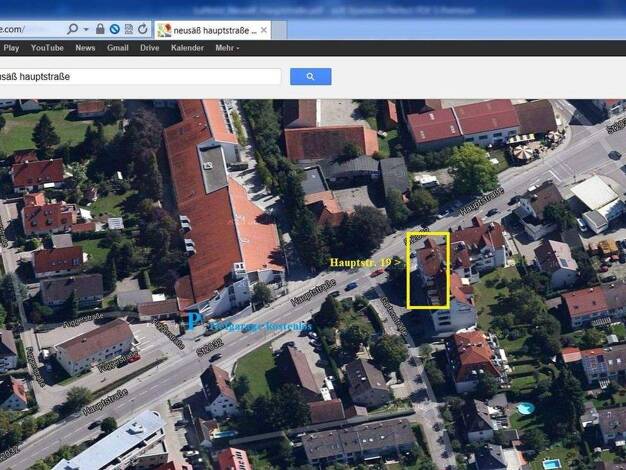Close the neusäß hauptstraße tab

pyautogui.click(x=264, y=30)
